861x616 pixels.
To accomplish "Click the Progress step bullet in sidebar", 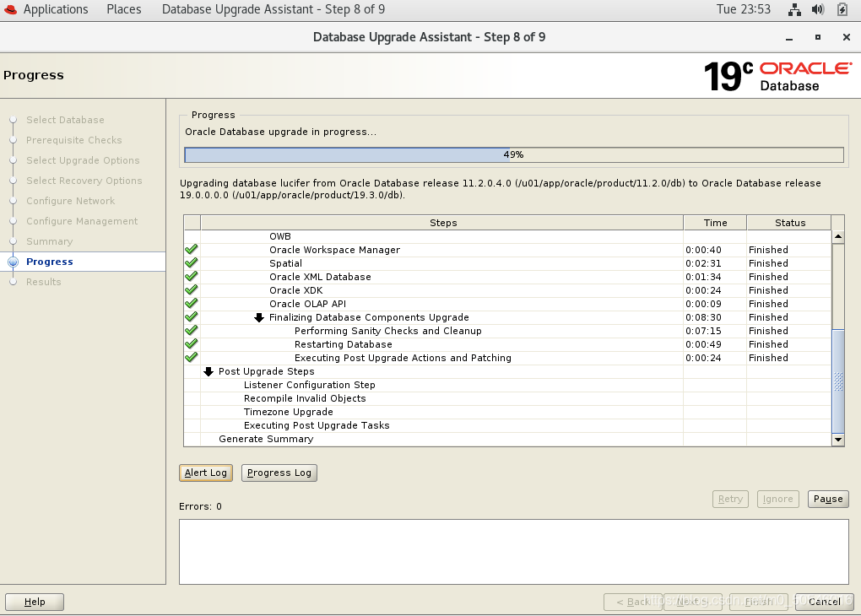I will (x=14, y=262).
